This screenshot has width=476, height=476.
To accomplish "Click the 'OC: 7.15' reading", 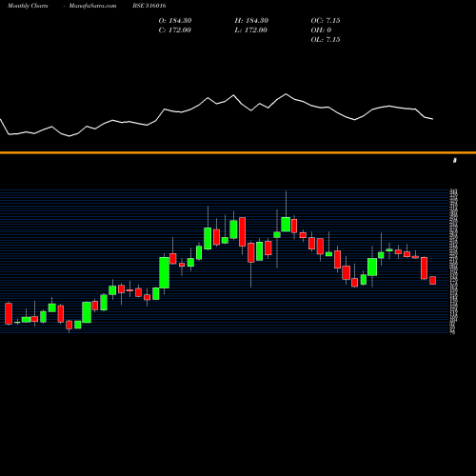I will [326, 21].
